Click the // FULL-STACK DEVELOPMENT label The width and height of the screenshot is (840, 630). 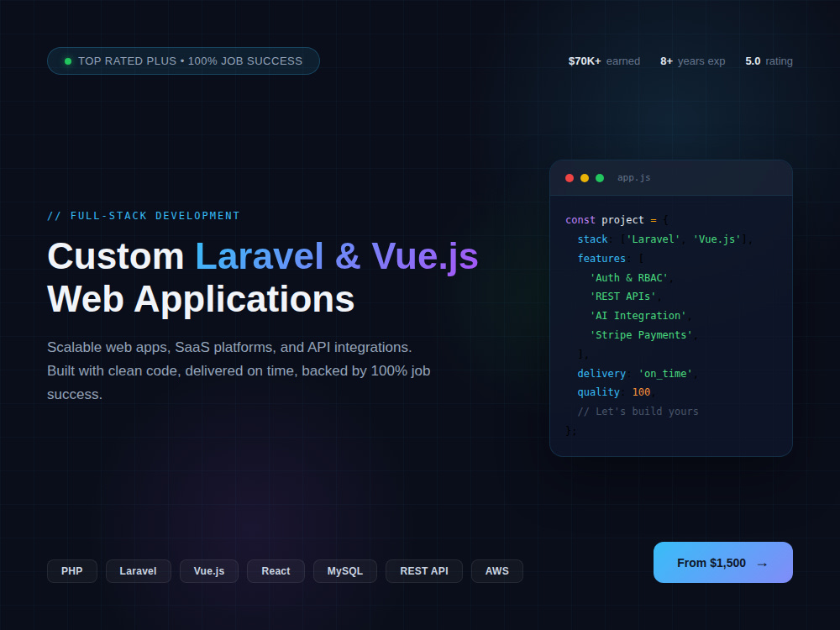143,216
